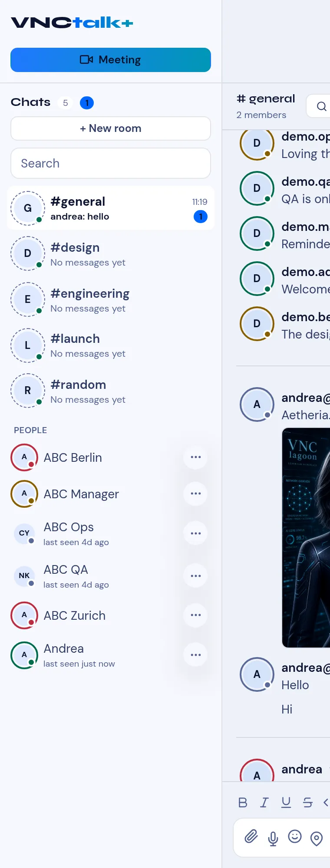330x868 pixels.
Task: Open the #engineering room
Action: (111, 300)
